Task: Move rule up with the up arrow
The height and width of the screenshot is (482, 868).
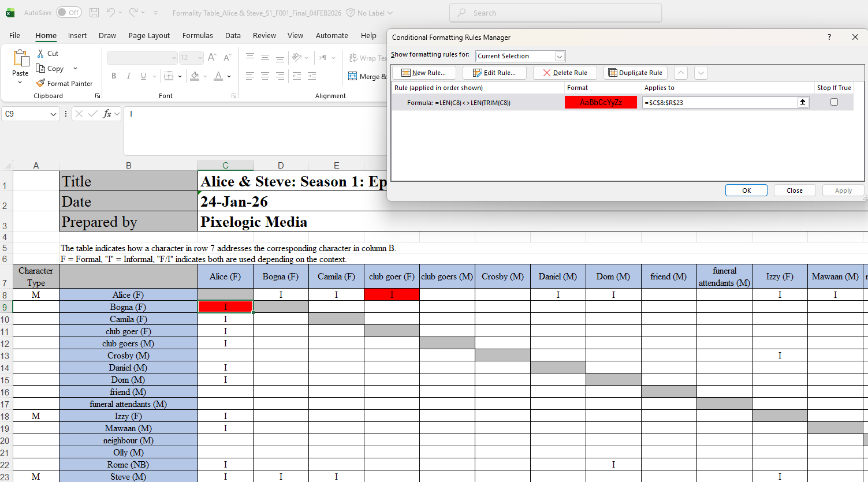Action: [681, 73]
